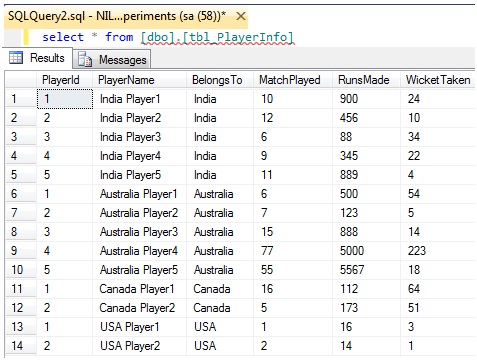Click BelongsTo 'USA' in row 13

tap(220, 327)
